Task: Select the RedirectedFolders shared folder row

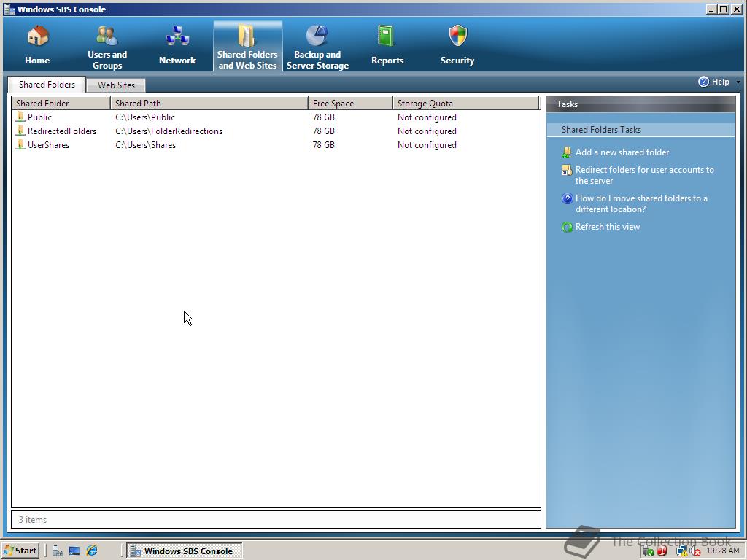Action: coord(276,131)
